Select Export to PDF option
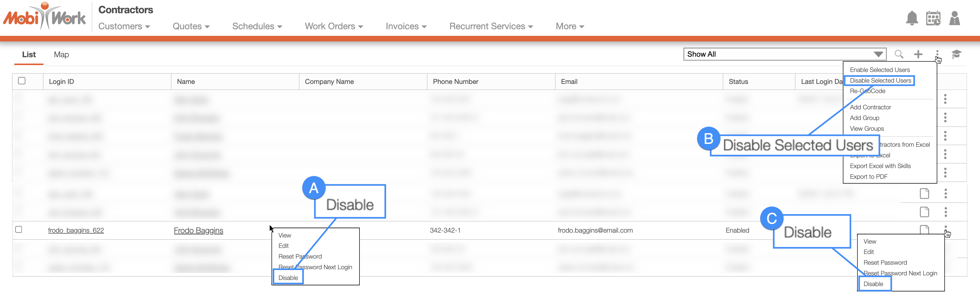980x299 pixels. tap(869, 176)
